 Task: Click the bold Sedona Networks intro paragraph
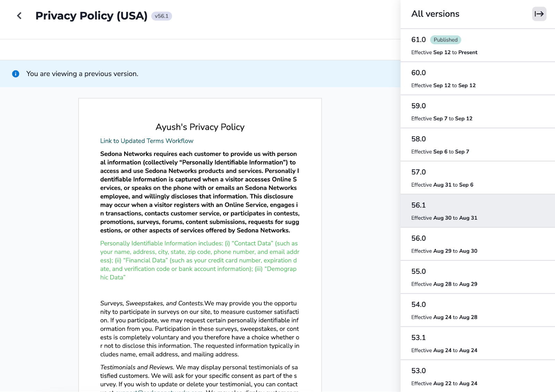(x=200, y=192)
